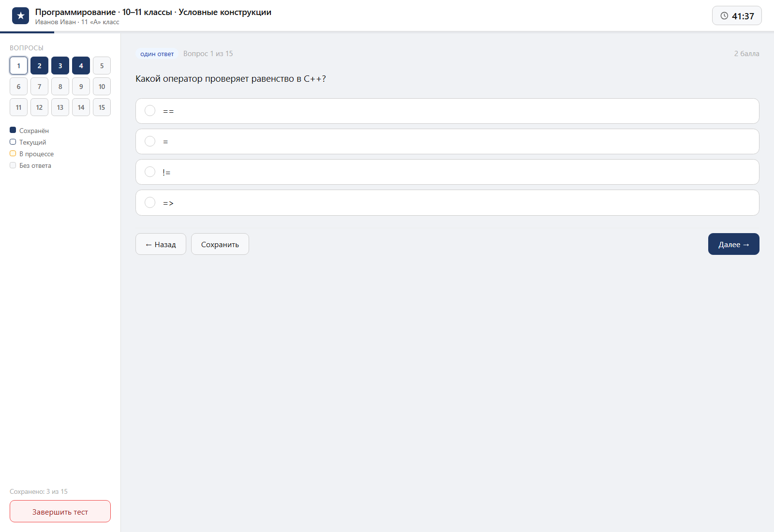The image size is (774, 532).
Task: Jump to question 4
Action: [81, 66]
